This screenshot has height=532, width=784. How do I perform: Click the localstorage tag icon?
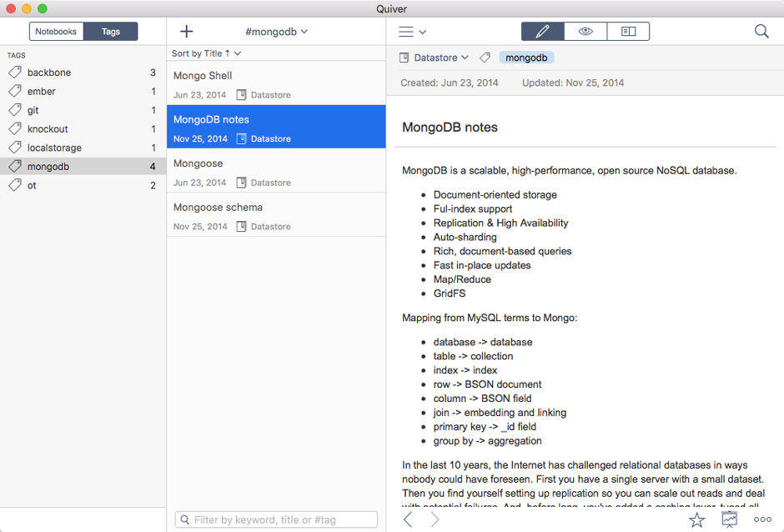click(x=15, y=148)
